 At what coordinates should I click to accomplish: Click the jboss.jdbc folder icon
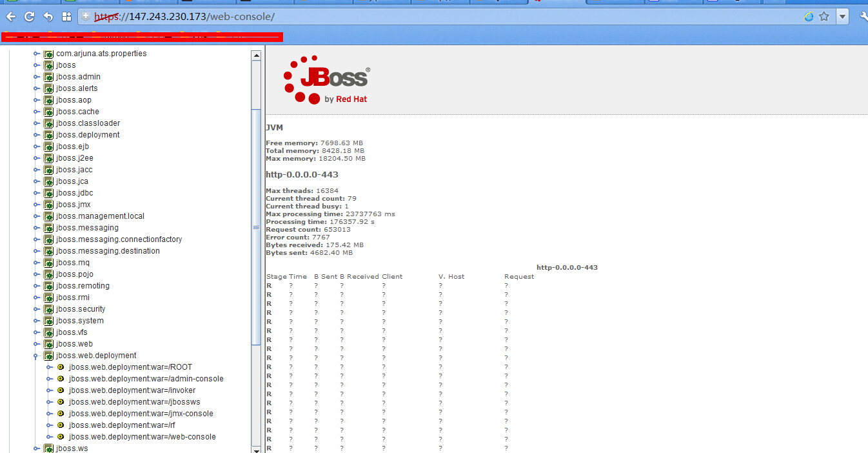[48, 193]
